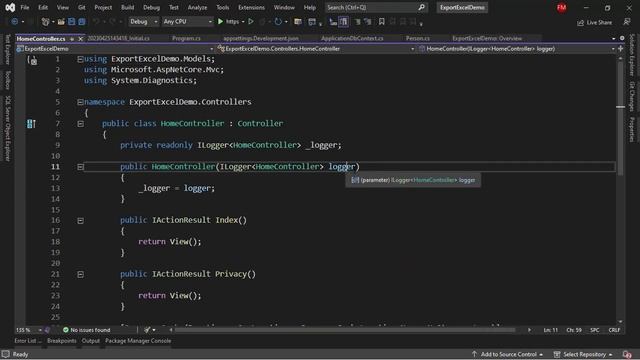
Task: Collapse the using directives block at line 1
Action: [x=80, y=59]
